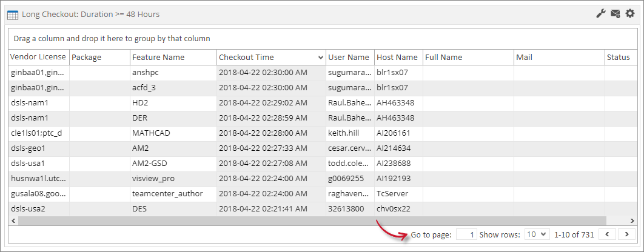Click the todd.cole... user name cell
The height and width of the screenshot is (252, 644).
tap(350, 164)
